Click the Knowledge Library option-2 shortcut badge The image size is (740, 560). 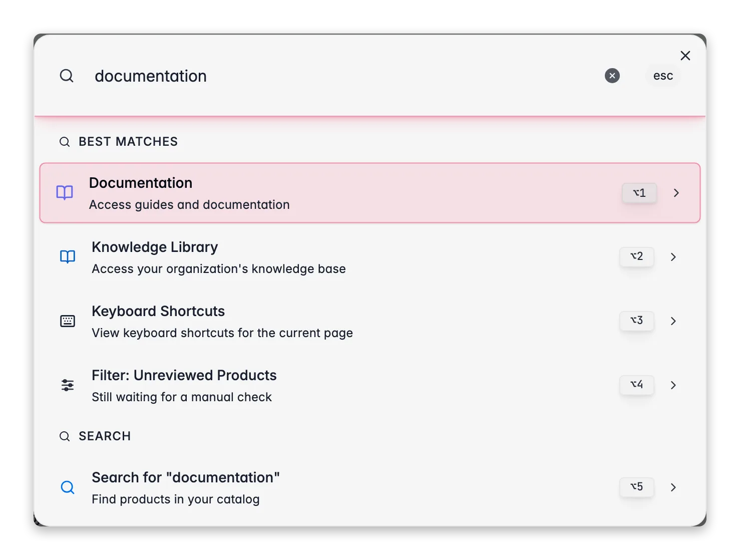[x=636, y=256]
